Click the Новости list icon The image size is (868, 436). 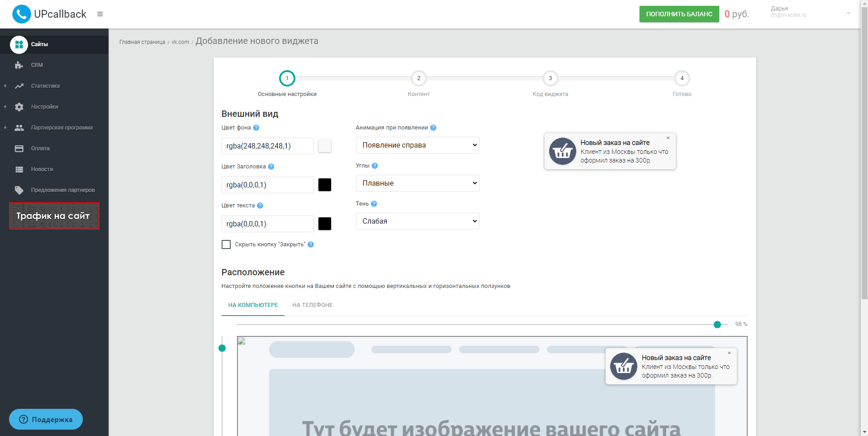pyautogui.click(x=19, y=169)
